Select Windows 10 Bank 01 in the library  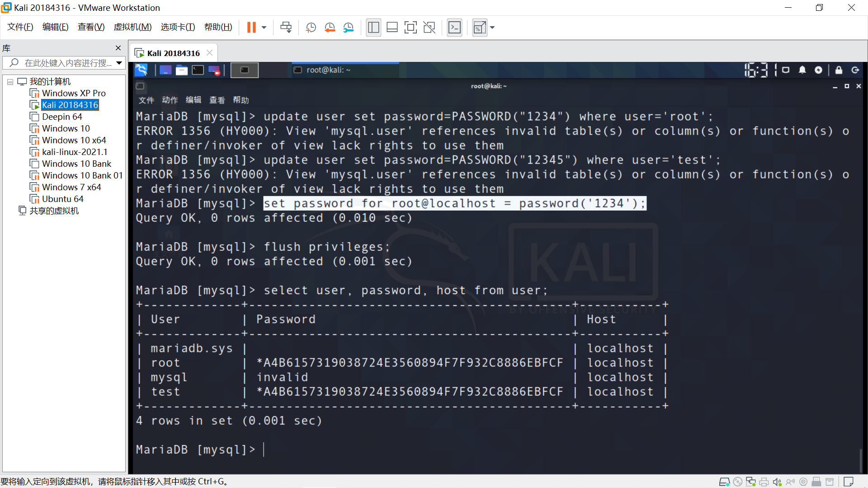click(x=82, y=175)
